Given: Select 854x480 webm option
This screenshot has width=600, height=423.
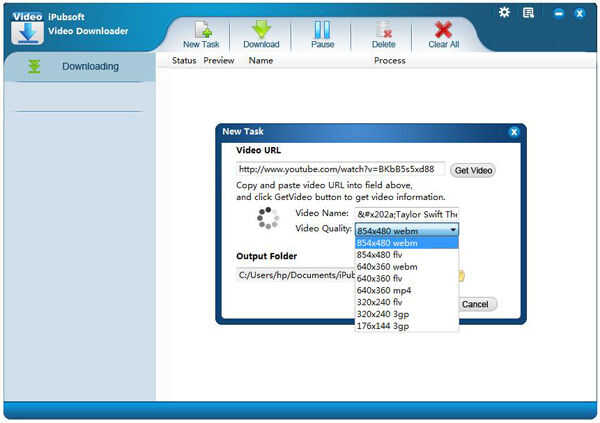Looking at the screenshot, I should point(407,243).
